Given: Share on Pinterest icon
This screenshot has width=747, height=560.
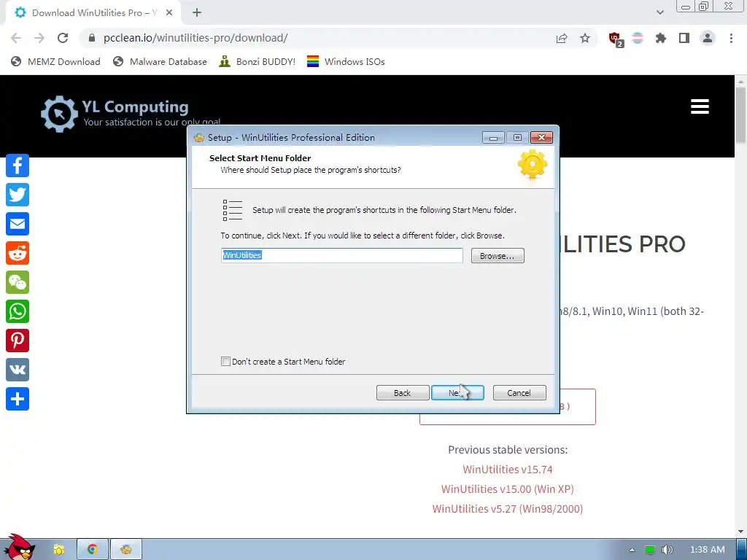Looking at the screenshot, I should 18,341.
